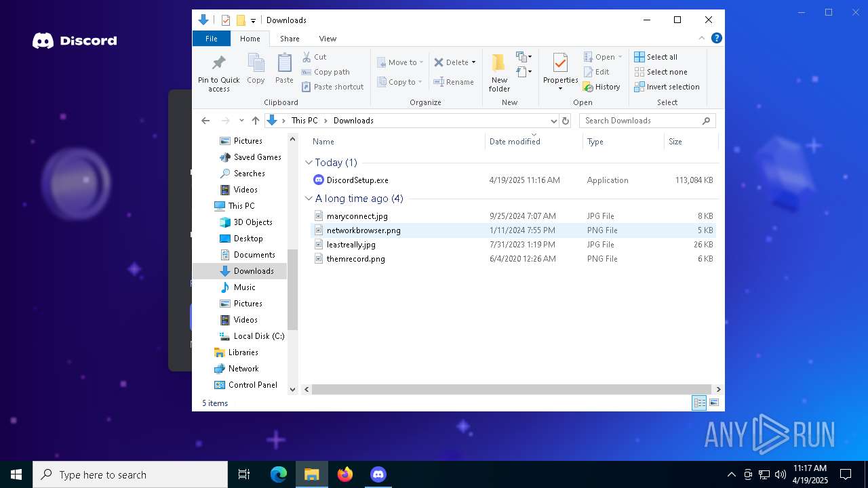Open Move to dropdown
Screen dimensions: 868x488
pyautogui.click(x=400, y=62)
